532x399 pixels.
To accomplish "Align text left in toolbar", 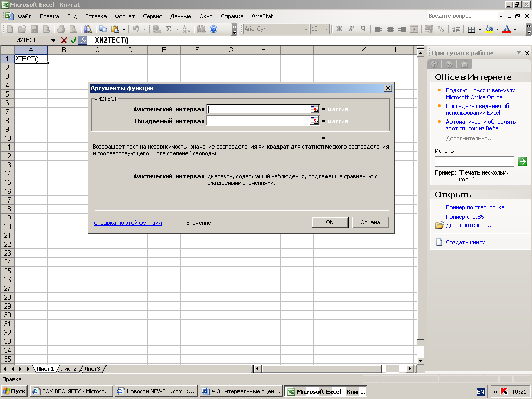I will point(378,29).
